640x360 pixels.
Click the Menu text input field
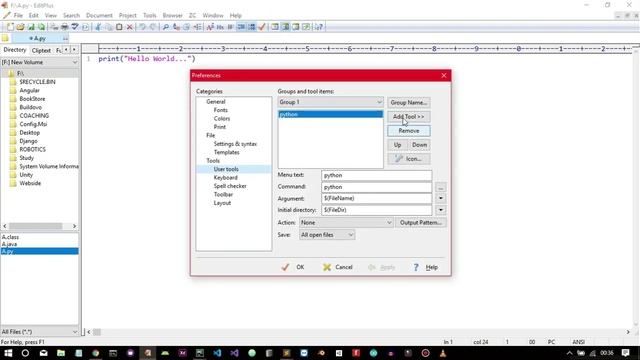coord(376,176)
